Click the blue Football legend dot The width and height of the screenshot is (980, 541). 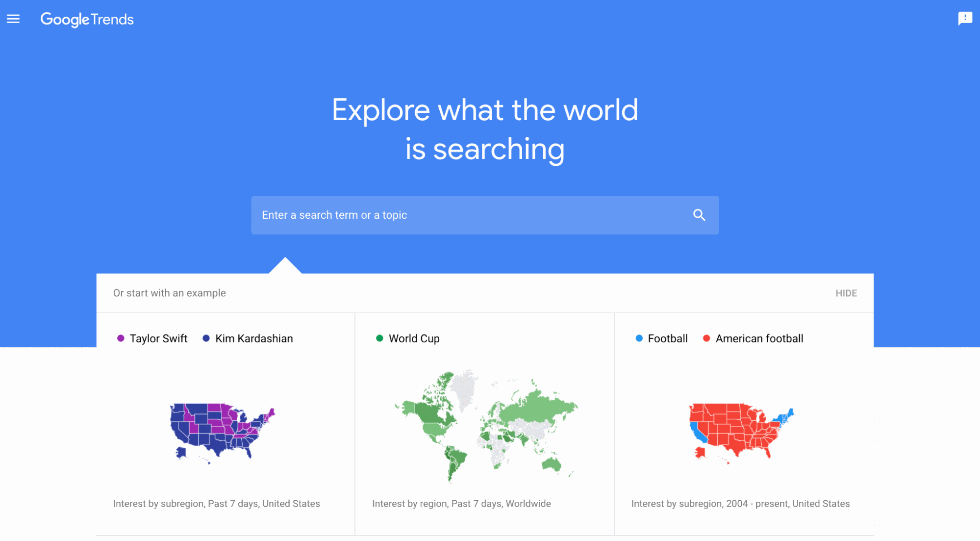coord(639,338)
